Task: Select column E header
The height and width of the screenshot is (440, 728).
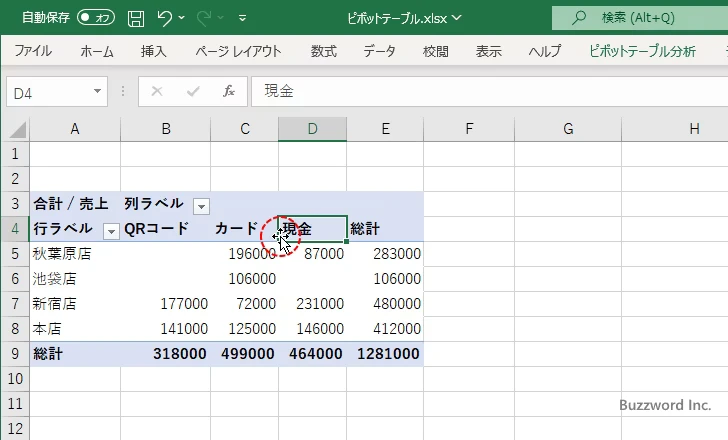Action: 385,129
